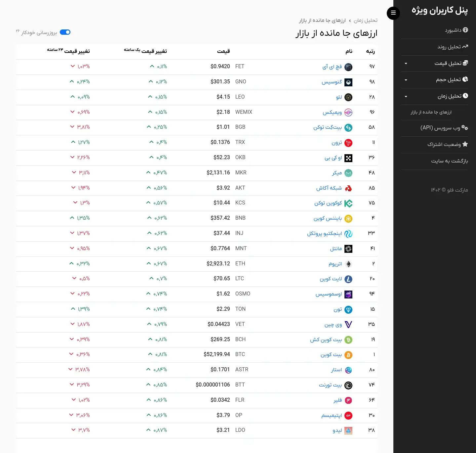Click the hamburger menu button to collapse sidebar
This screenshot has height=453, width=476.
pos(393,13)
